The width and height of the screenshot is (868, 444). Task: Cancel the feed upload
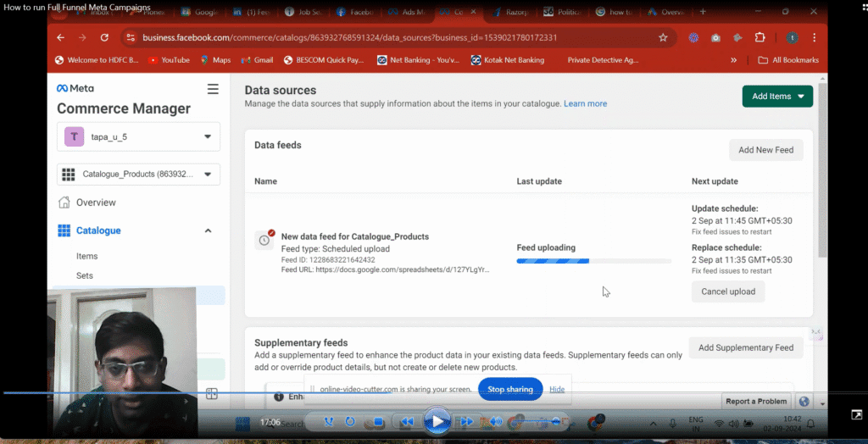pyautogui.click(x=728, y=291)
